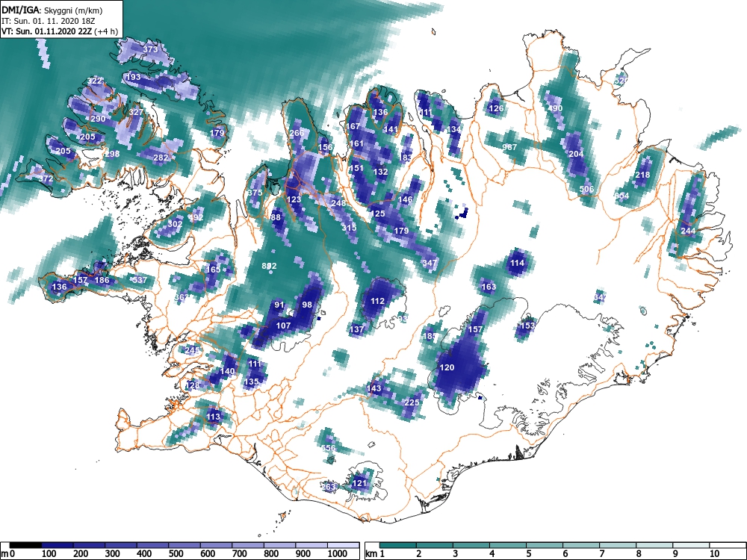Click the visibility value 123

(x=294, y=199)
